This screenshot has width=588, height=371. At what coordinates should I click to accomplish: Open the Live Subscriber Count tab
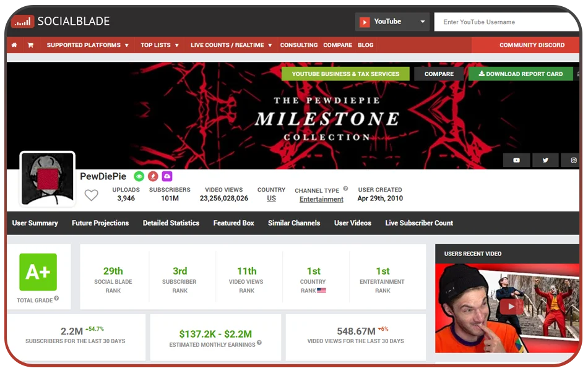(x=419, y=223)
